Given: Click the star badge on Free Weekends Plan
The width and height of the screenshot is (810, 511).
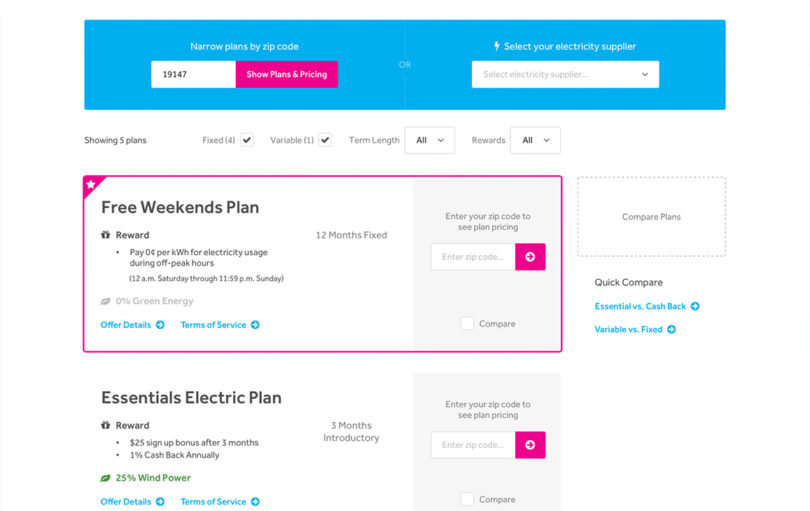Looking at the screenshot, I should (x=91, y=184).
